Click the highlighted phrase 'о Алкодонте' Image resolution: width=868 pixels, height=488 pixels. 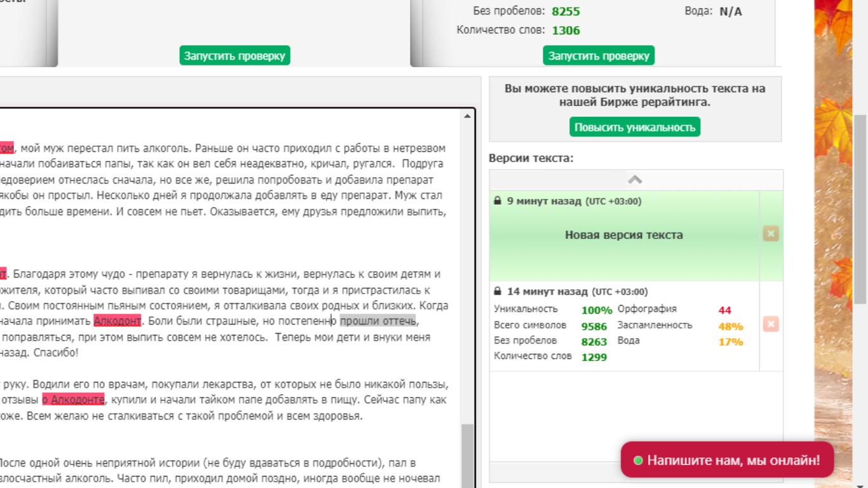[x=73, y=400]
